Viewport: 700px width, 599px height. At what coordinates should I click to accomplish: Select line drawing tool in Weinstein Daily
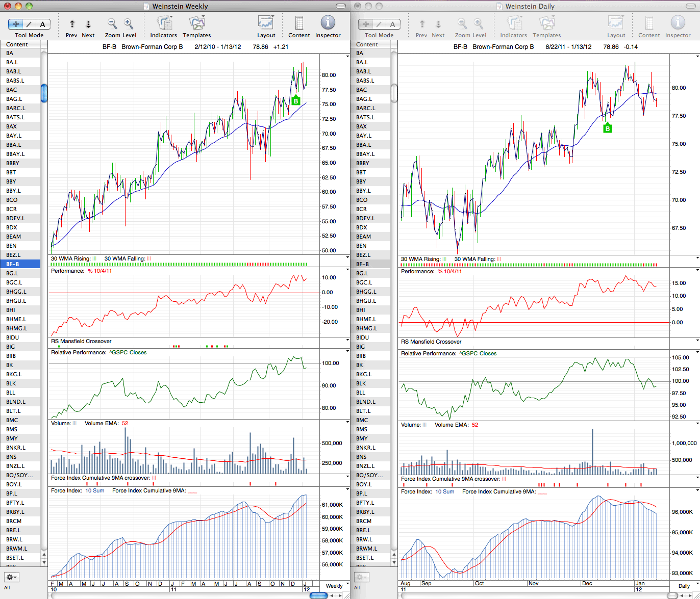pyautogui.click(x=379, y=24)
